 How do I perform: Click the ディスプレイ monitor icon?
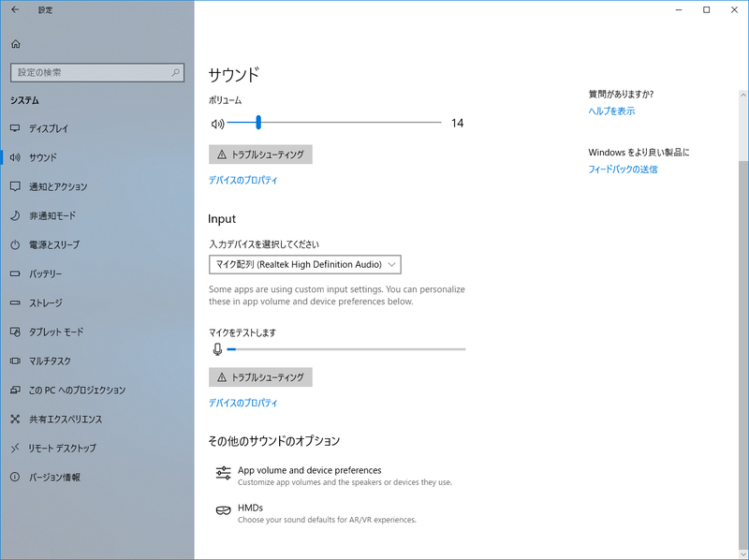[x=15, y=128]
